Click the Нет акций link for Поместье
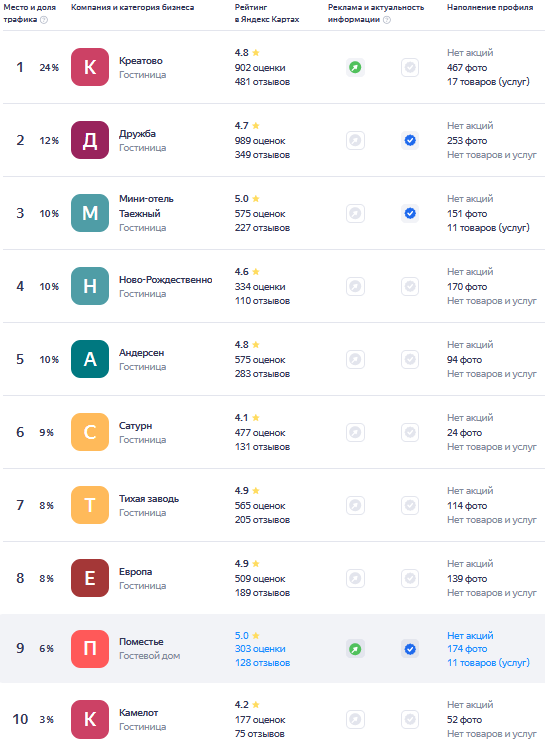The width and height of the screenshot is (545, 755). [x=470, y=636]
